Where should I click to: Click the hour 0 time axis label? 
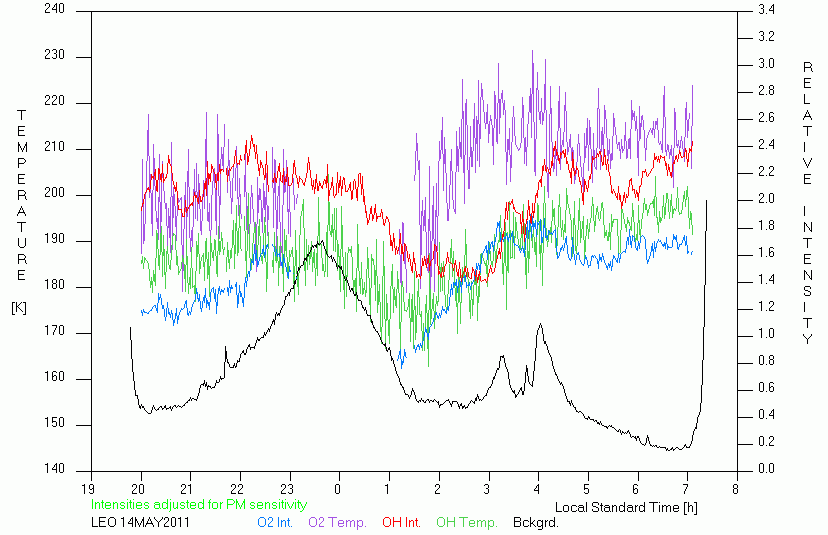tap(337, 489)
